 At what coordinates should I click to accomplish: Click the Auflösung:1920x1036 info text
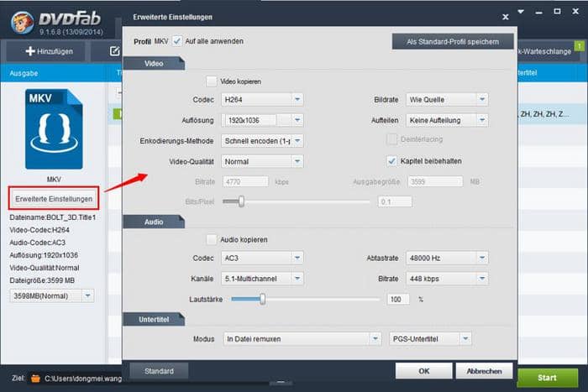(44, 255)
